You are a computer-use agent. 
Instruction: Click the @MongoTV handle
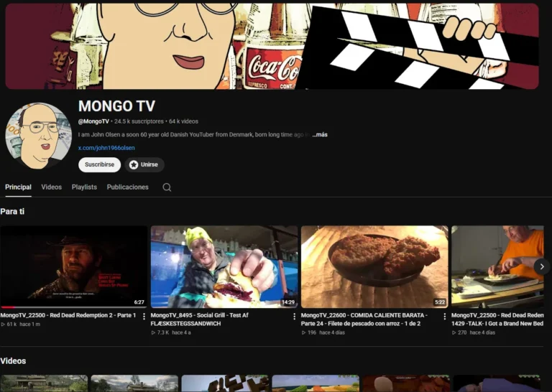[93, 121]
